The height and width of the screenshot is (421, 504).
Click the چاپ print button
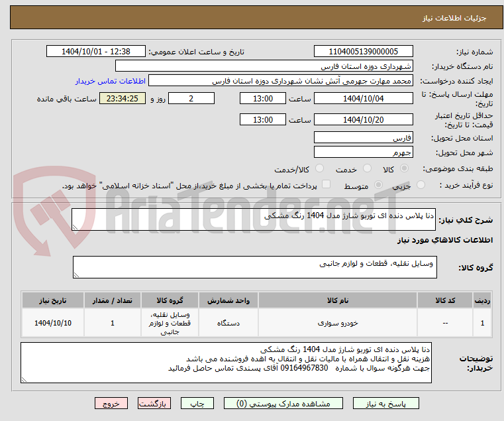pyautogui.click(x=197, y=403)
